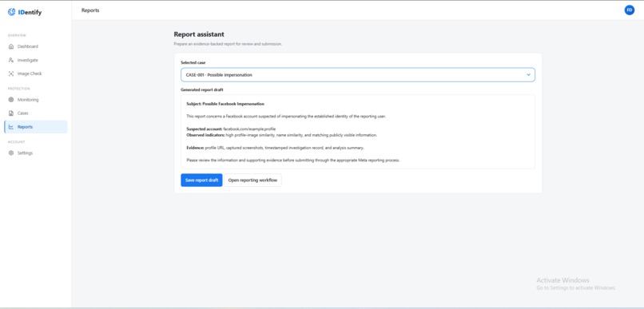The height and width of the screenshot is (309, 644).
Task: Click the Generated report draft label
Action: (201, 89)
